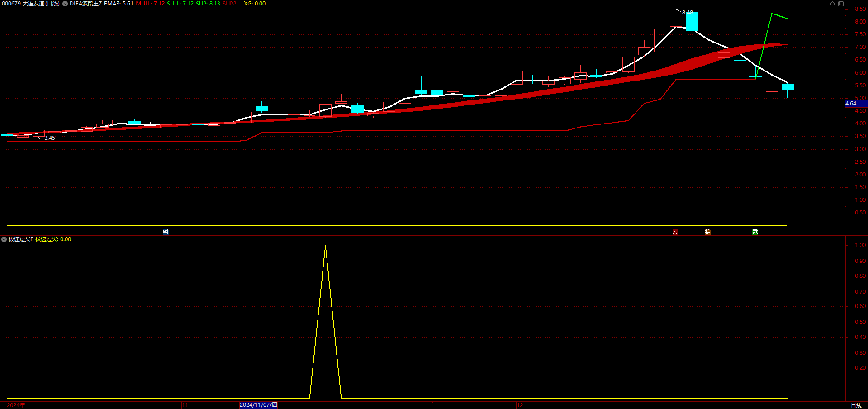Open the 极速短买F indicator dropdown arrow
This screenshot has width=868, height=409.
click(x=4, y=239)
